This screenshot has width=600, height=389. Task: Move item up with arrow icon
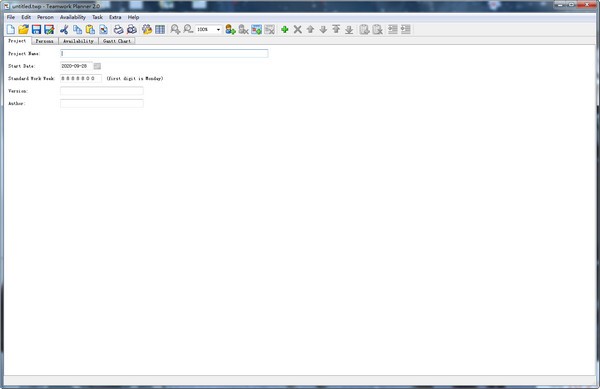click(x=310, y=29)
